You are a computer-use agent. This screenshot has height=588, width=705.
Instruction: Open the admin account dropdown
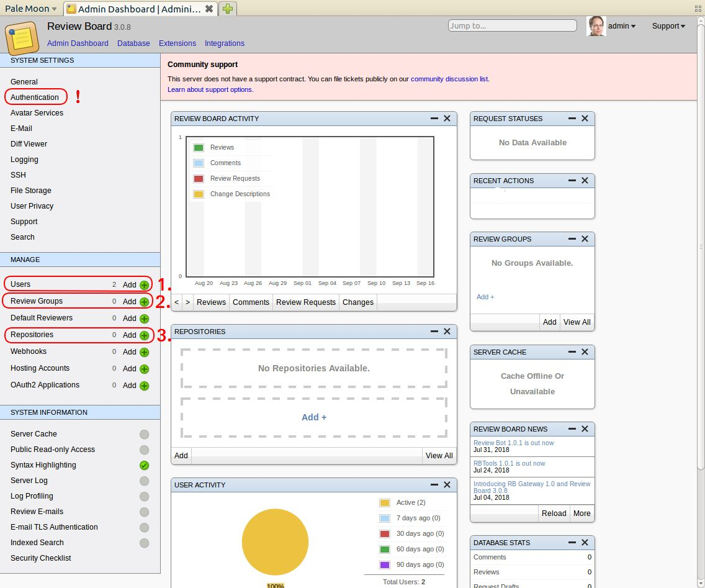point(621,26)
